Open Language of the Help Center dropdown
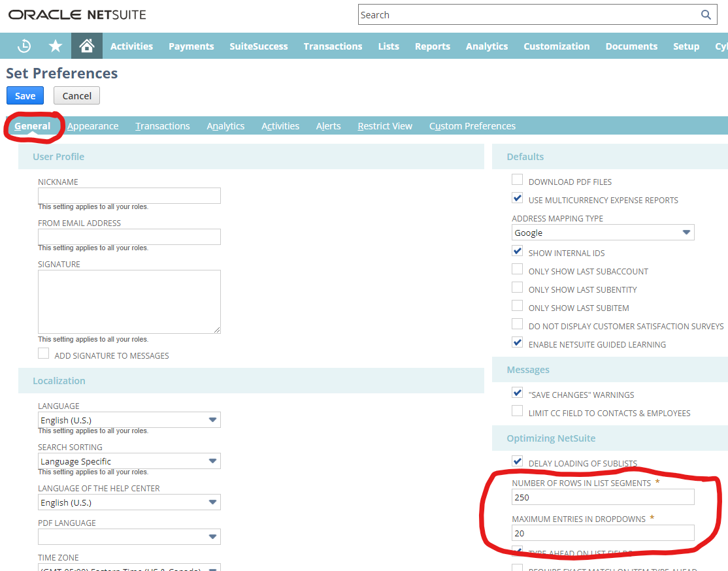 (x=129, y=502)
